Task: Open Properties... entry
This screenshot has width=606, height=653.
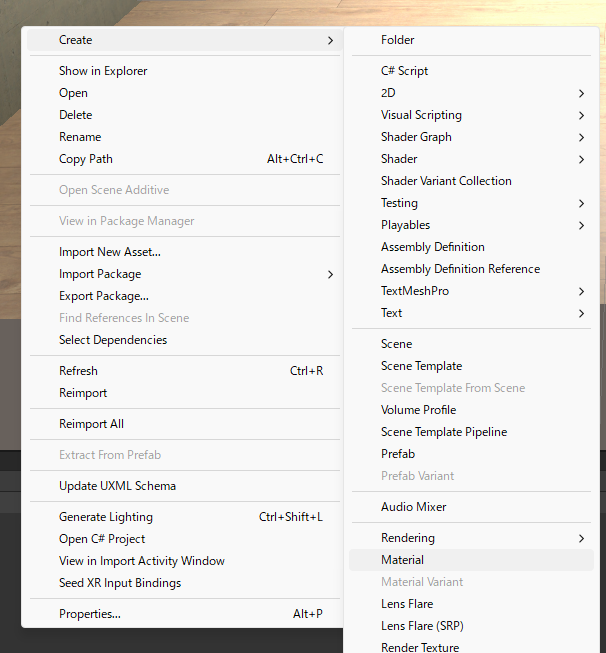Action: click(185, 614)
